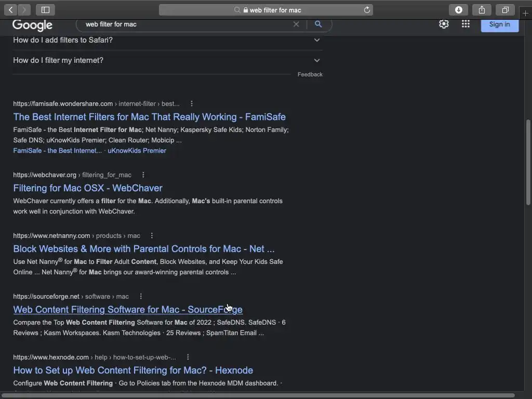Toggle the Safari sidebar button

click(45, 10)
